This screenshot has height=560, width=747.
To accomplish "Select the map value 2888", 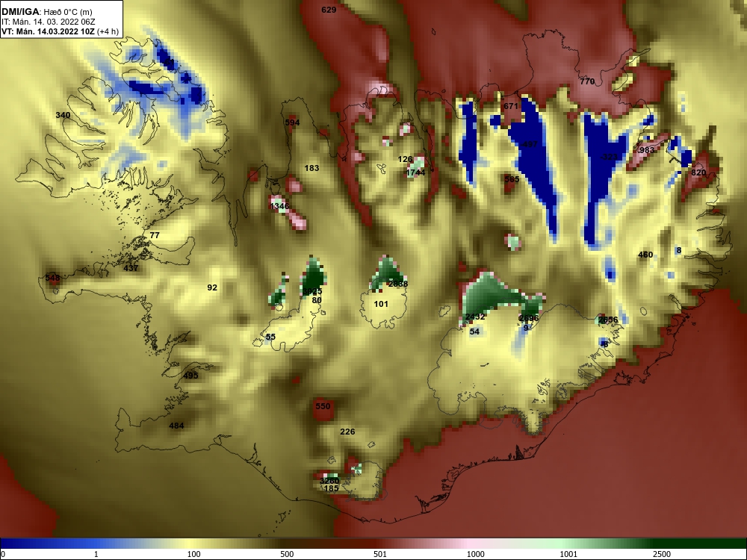I will tap(398, 284).
